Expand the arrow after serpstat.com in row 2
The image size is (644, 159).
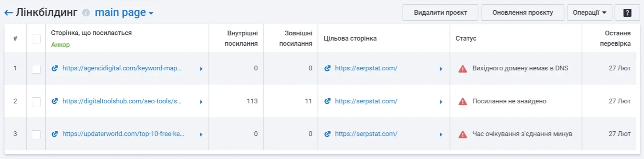(x=441, y=102)
